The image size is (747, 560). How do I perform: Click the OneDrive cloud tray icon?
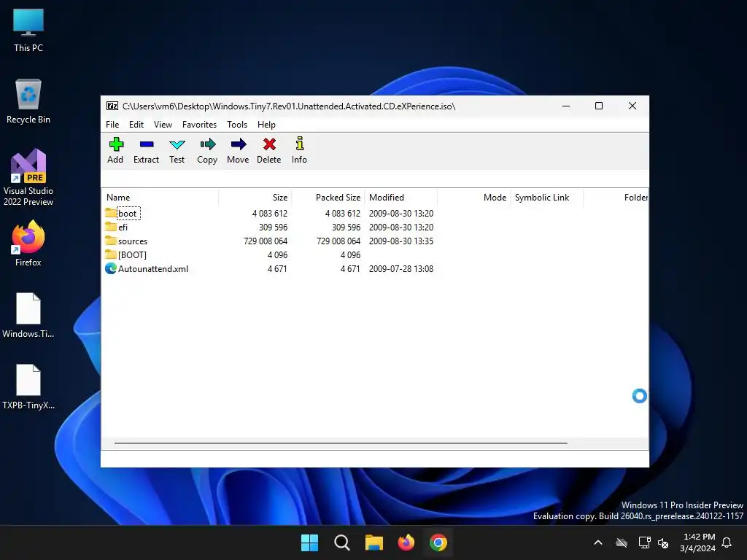click(x=622, y=542)
